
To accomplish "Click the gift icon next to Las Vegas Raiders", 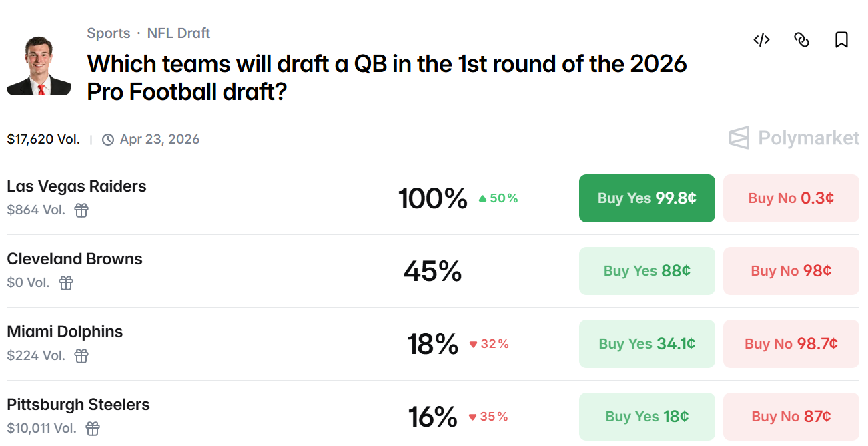I will tap(81, 210).
